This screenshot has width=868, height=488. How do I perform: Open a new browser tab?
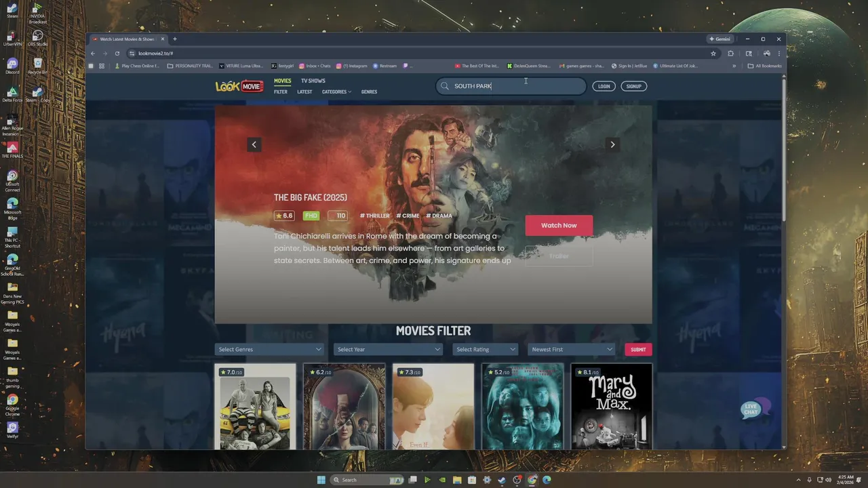174,39
